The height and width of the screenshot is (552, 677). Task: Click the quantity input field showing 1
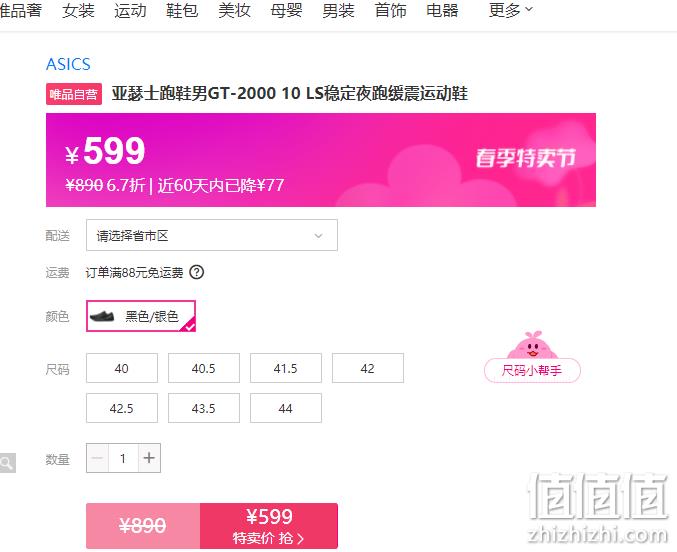point(123,458)
